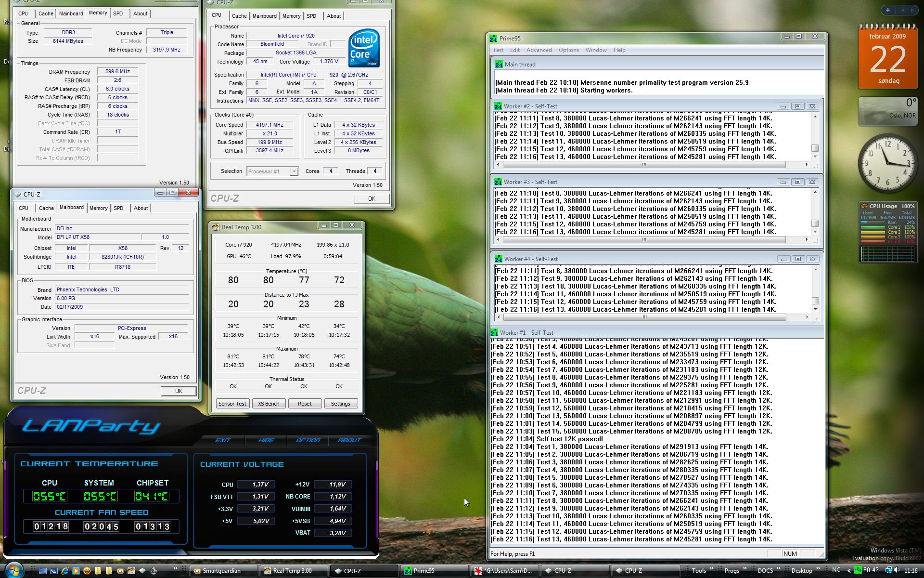This screenshot has height=578, width=924.
Task: Click EXIT in LANParty Smartguardian
Action: point(223,440)
